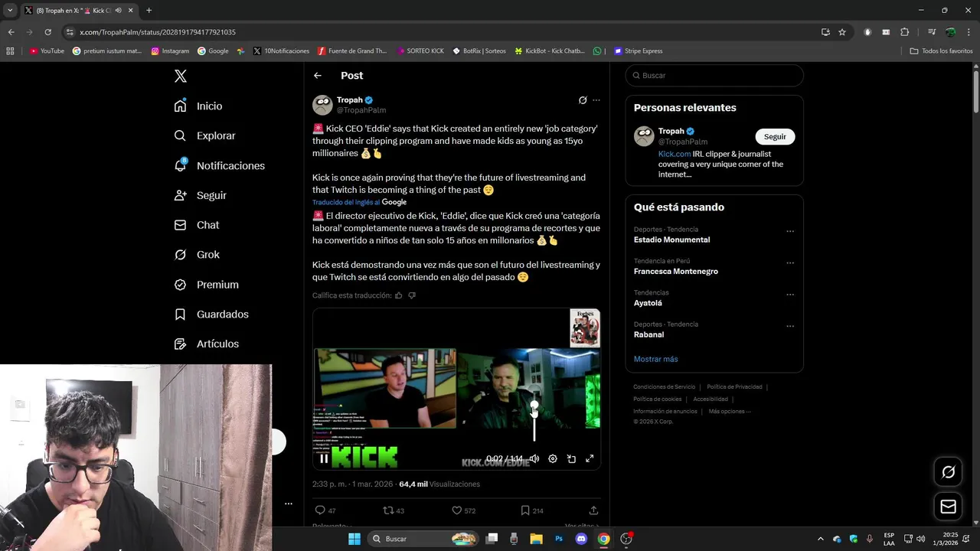
Task: Open the Kick.com link in Tropah bio
Action: tap(674, 154)
